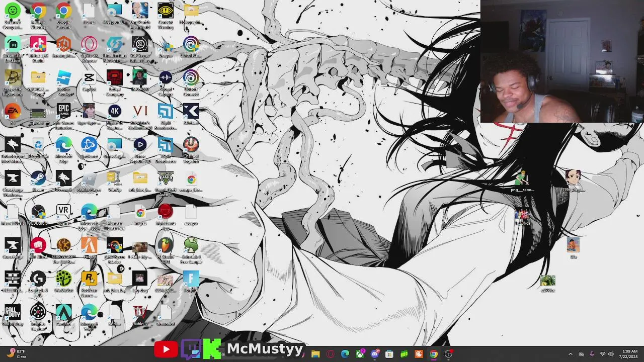Launch Roblox Player shortcut
This screenshot has height=362, width=644.
point(89,181)
